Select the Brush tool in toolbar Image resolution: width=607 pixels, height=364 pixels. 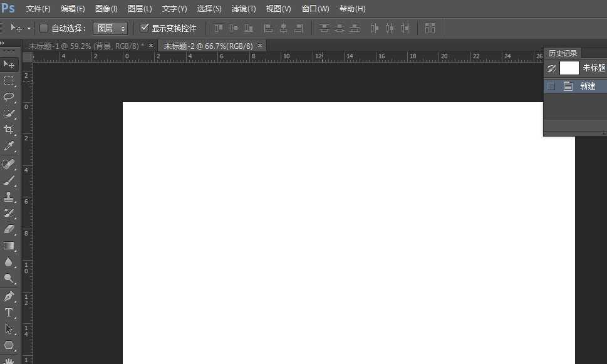[9, 180]
